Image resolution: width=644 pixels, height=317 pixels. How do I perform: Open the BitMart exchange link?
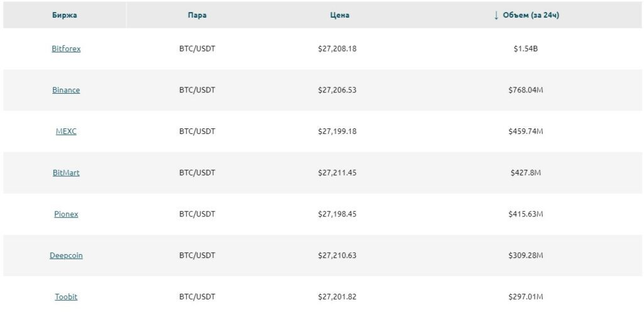coord(66,173)
